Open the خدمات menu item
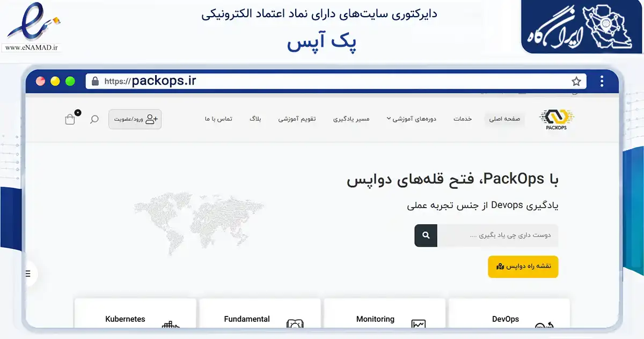Screen dimensions: 644x339 point(463,119)
